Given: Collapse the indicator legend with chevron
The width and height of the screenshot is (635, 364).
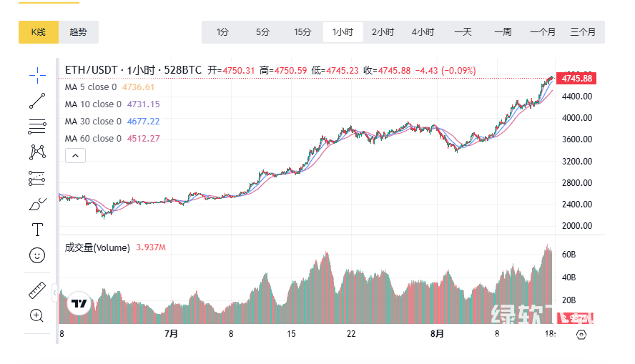Looking at the screenshot, I should pyautogui.click(x=76, y=155).
